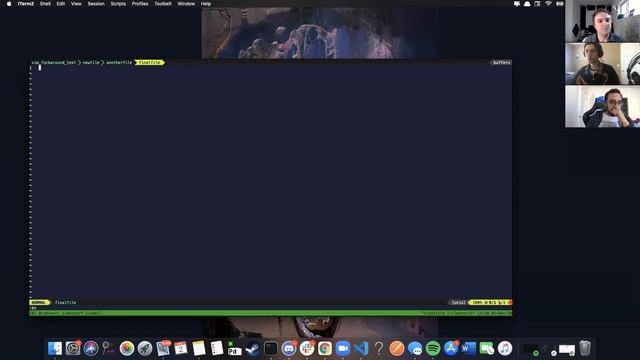Viewport: 640px width, 360px height.
Task: Select the anotherfile buffer tab
Action: [x=119, y=62]
